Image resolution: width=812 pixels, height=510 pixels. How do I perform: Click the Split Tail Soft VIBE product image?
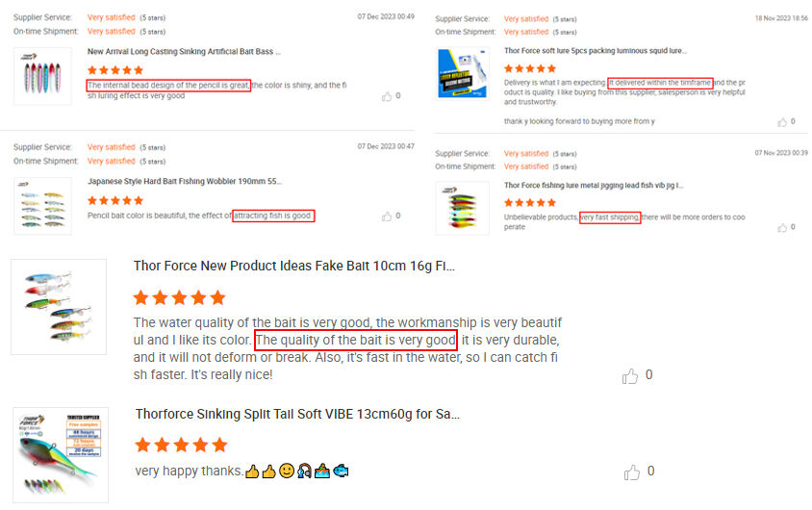point(61,455)
